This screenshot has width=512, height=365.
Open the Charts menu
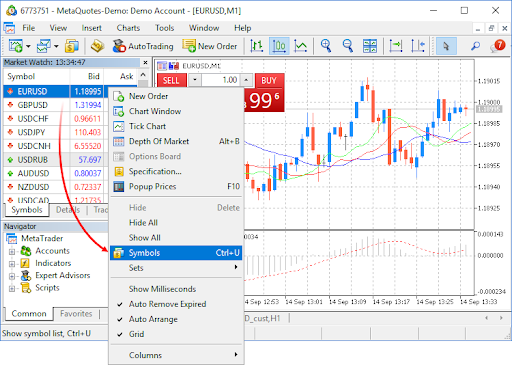(x=128, y=28)
